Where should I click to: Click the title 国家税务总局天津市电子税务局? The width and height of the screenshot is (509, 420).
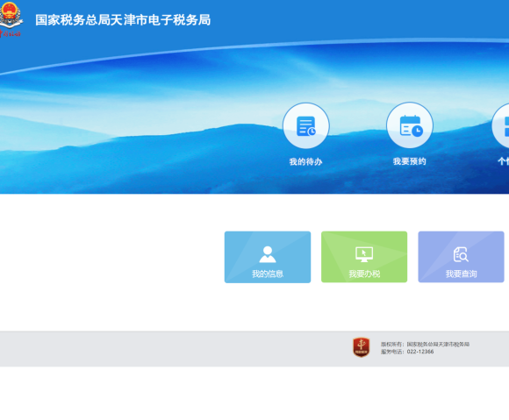pyautogui.click(x=123, y=20)
